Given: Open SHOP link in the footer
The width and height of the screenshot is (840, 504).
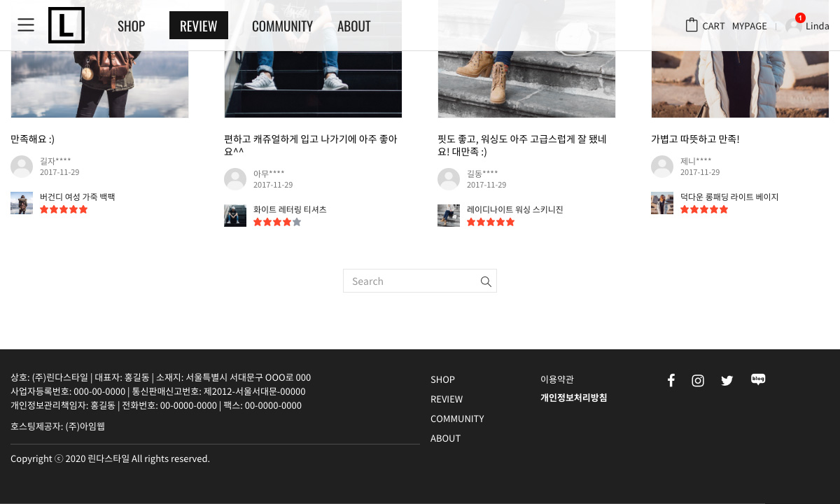Looking at the screenshot, I should [x=442, y=379].
